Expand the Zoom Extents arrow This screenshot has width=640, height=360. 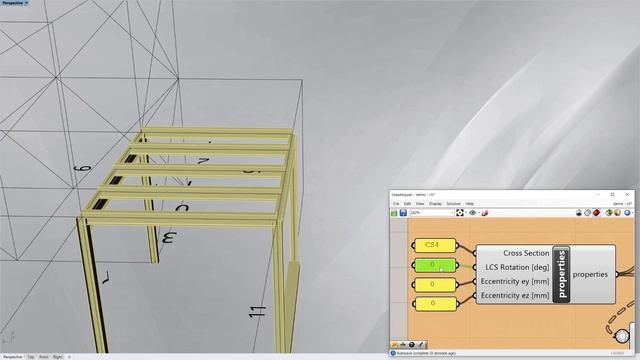(x=466, y=213)
